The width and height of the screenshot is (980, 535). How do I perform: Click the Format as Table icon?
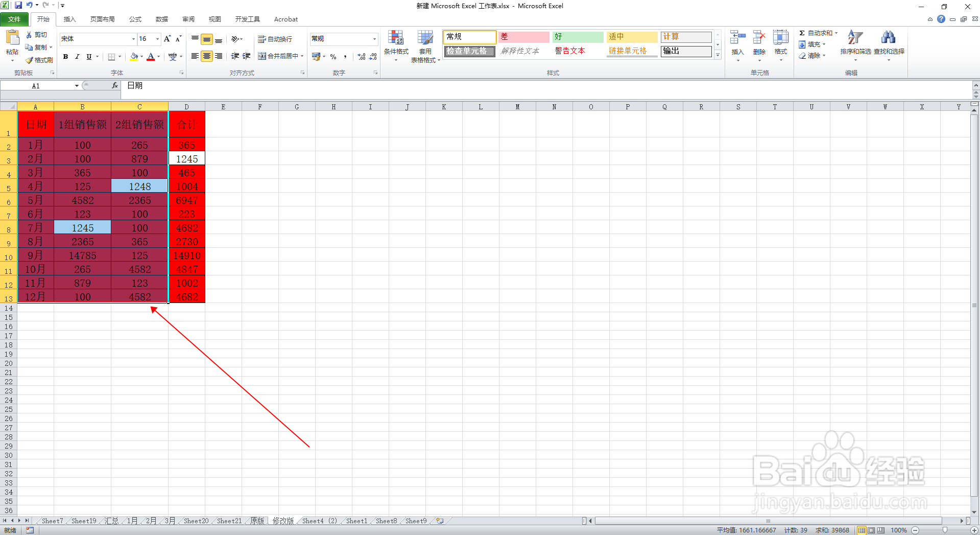point(425,38)
